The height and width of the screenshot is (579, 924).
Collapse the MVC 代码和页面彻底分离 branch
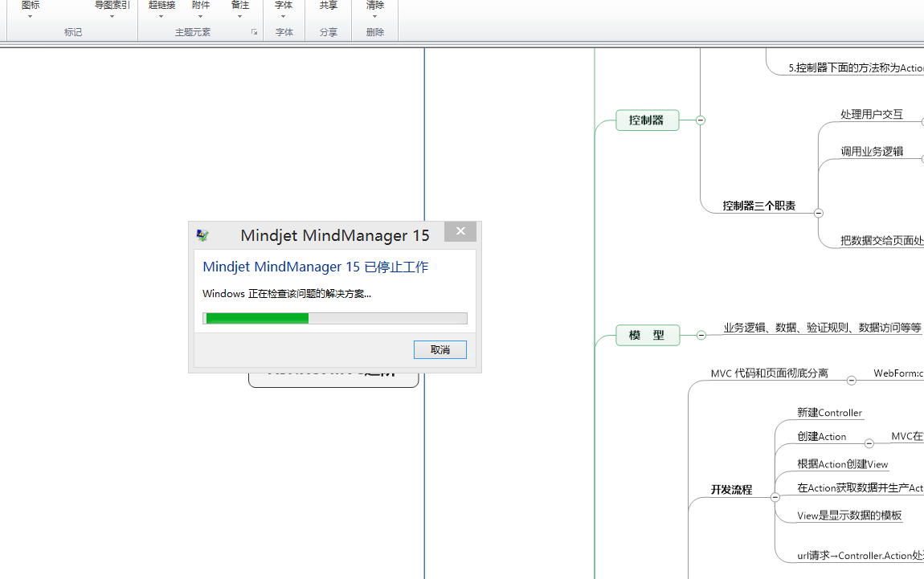pos(852,381)
